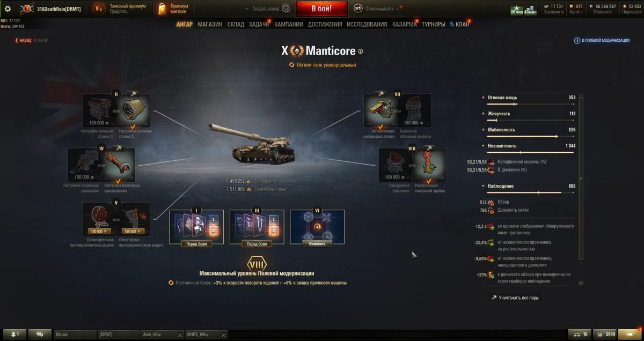Choose the Антибликовая маскировка оптики modification

(x=380, y=110)
